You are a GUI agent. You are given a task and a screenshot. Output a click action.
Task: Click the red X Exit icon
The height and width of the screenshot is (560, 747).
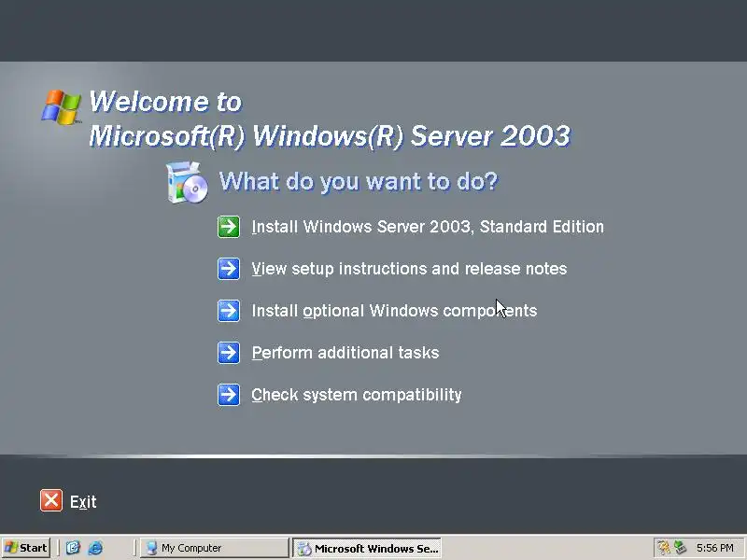[51, 500]
